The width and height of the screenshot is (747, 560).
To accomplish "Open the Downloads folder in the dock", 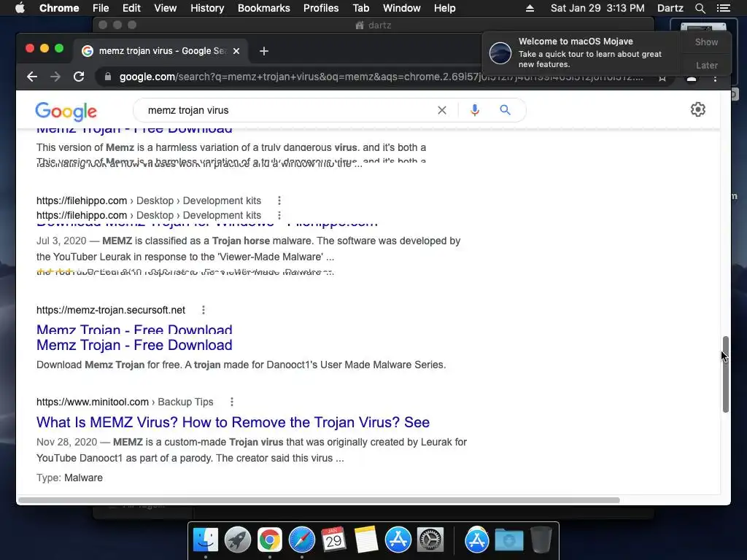I will click(x=508, y=540).
